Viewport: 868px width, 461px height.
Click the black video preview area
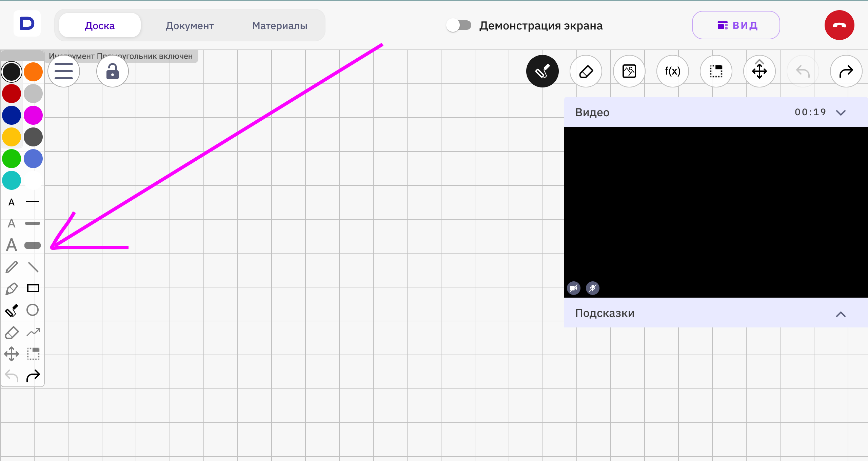716,212
